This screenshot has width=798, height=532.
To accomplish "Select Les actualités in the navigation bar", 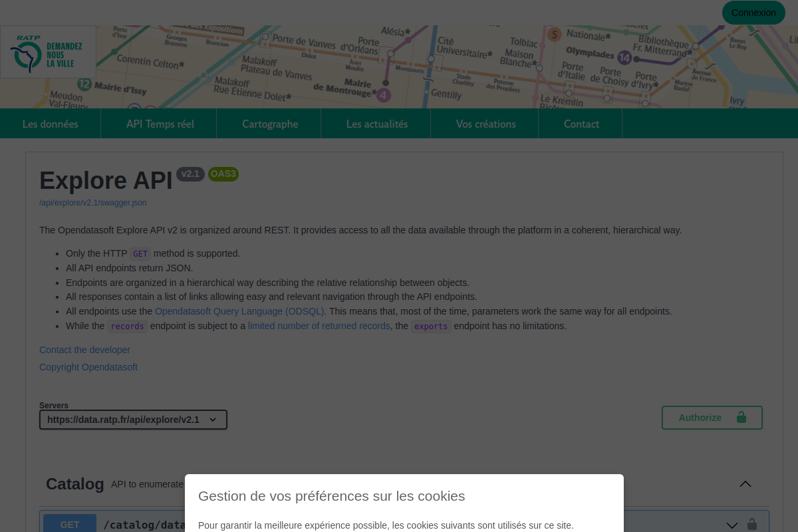I will point(377,124).
